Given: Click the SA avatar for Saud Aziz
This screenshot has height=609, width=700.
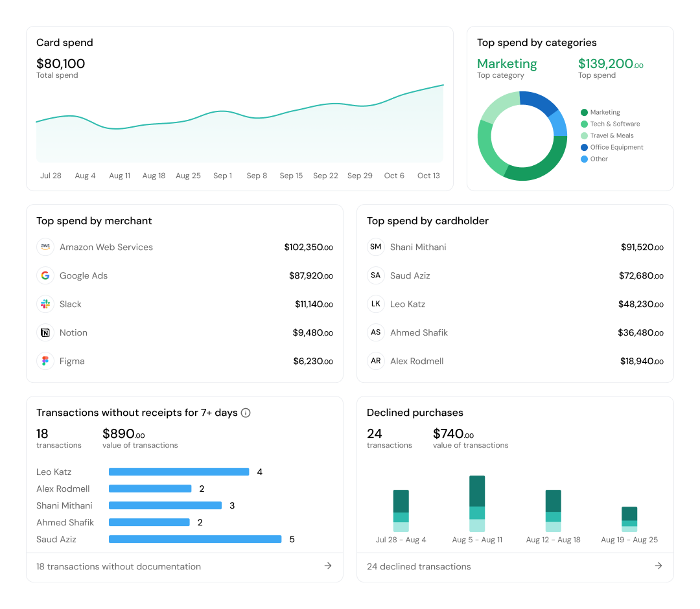Looking at the screenshot, I should [376, 275].
